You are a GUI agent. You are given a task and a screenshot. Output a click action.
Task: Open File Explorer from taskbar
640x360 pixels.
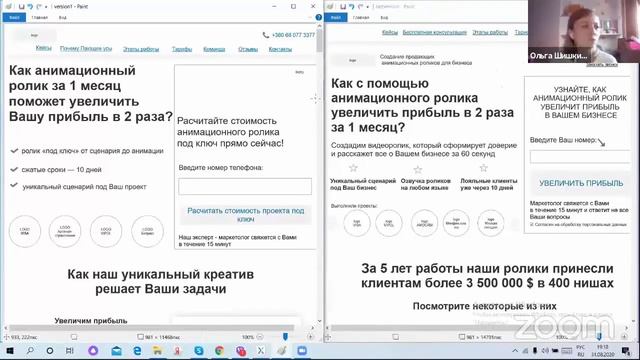point(157,351)
